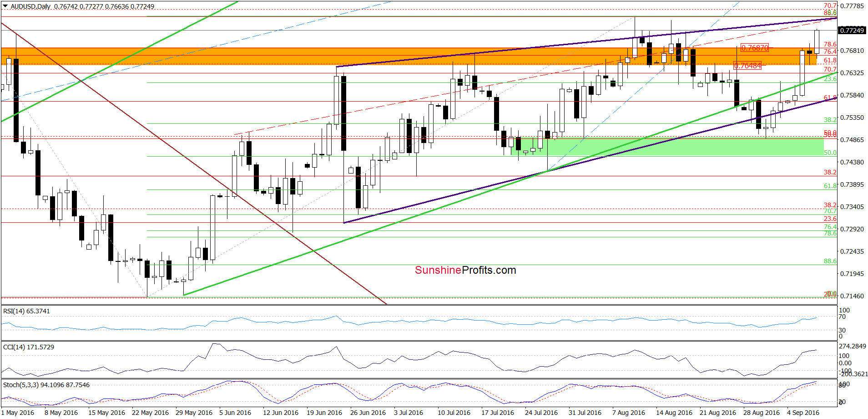This screenshot has height=419, width=868.
Task: Click the 0.74380 price axis value
Action: (x=852, y=162)
